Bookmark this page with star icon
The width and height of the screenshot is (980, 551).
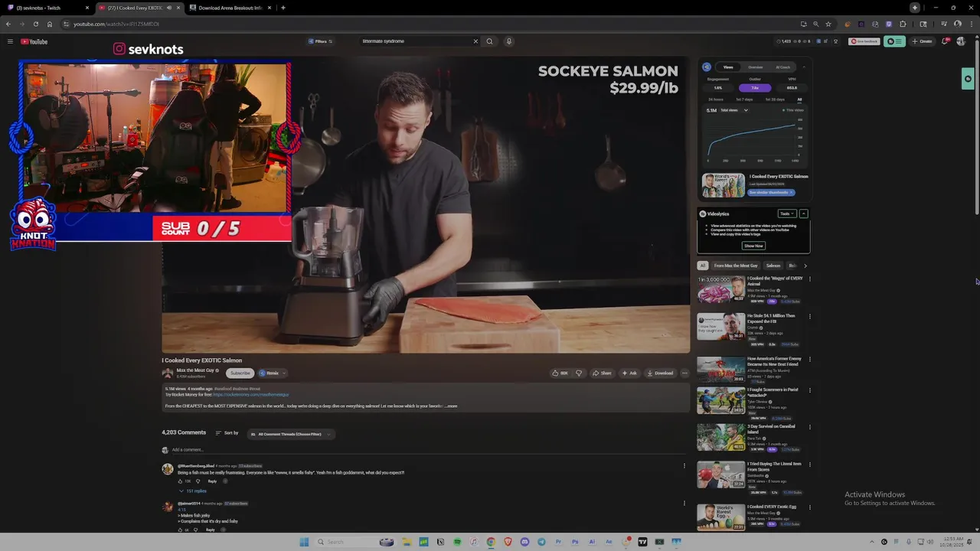[828, 24]
